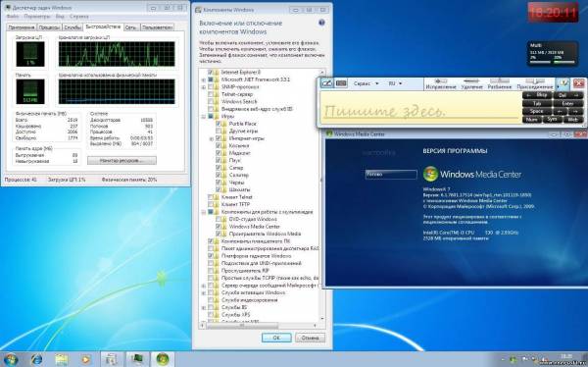The width and height of the screenshot is (588, 367).
Task: Switch to the on-screen keyboard mode icon
Action: 341,83
